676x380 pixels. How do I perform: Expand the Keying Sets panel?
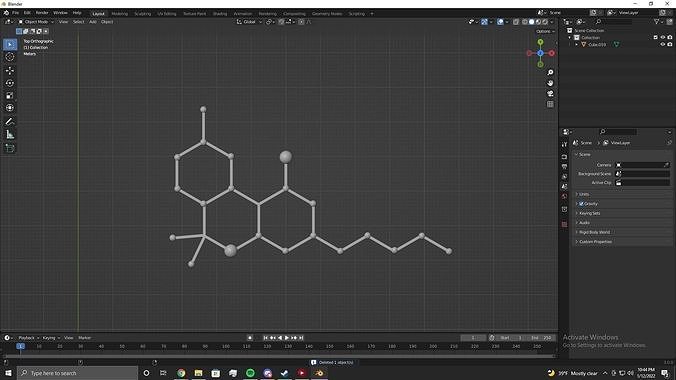(x=623, y=213)
